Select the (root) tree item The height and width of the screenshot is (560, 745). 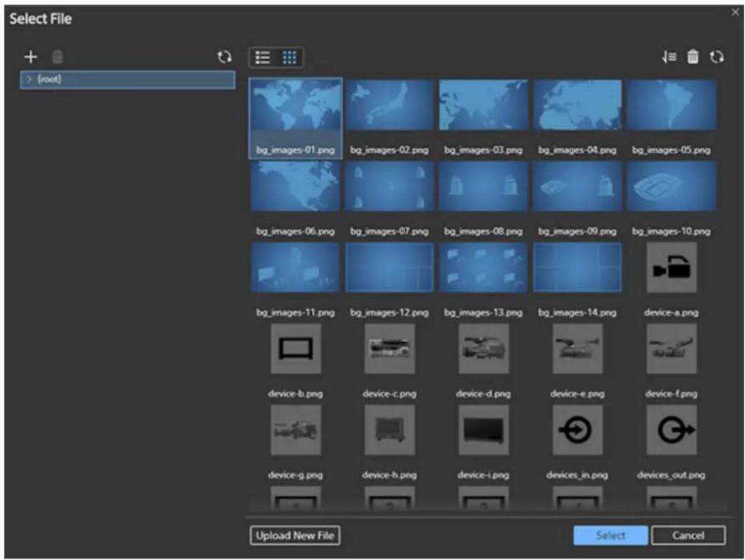tap(127, 80)
